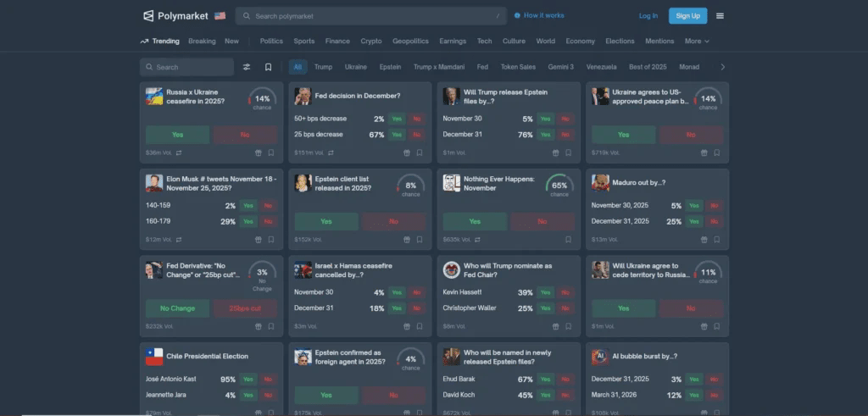
Task: Open the Elections category
Action: pyautogui.click(x=620, y=42)
